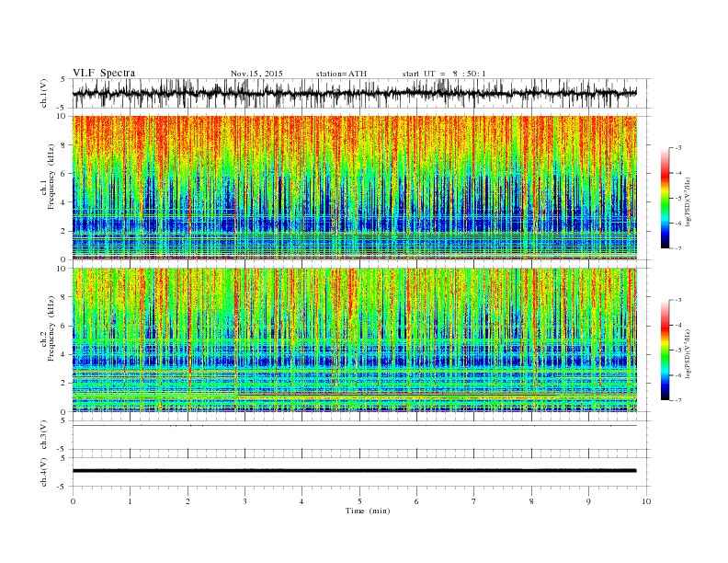Click the time axis tick label "3"
Image resolution: width=728 pixels, height=563 pixels.
pyautogui.click(x=245, y=501)
